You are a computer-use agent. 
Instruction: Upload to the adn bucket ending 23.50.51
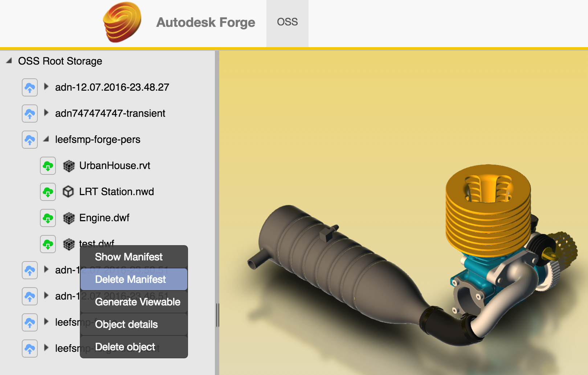pyautogui.click(x=30, y=270)
